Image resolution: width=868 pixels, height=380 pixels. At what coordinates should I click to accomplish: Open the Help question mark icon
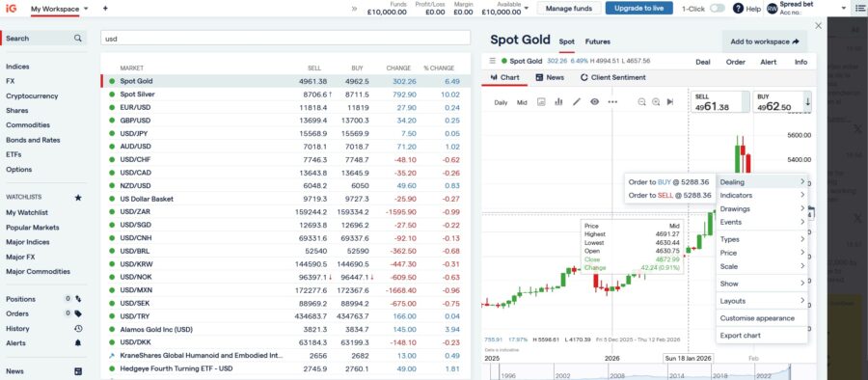point(738,9)
